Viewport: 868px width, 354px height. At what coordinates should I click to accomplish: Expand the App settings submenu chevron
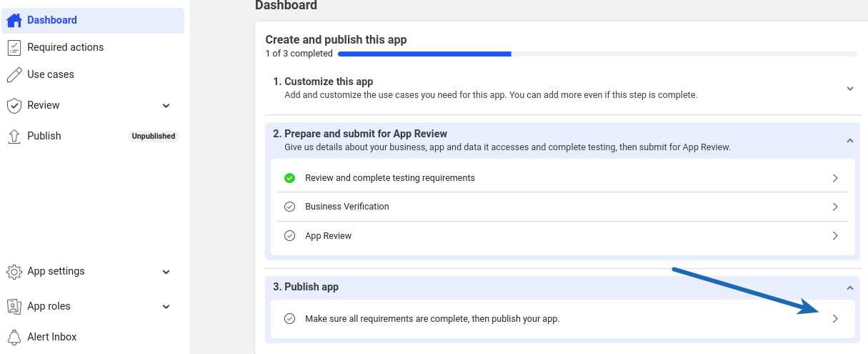click(166, 272)
